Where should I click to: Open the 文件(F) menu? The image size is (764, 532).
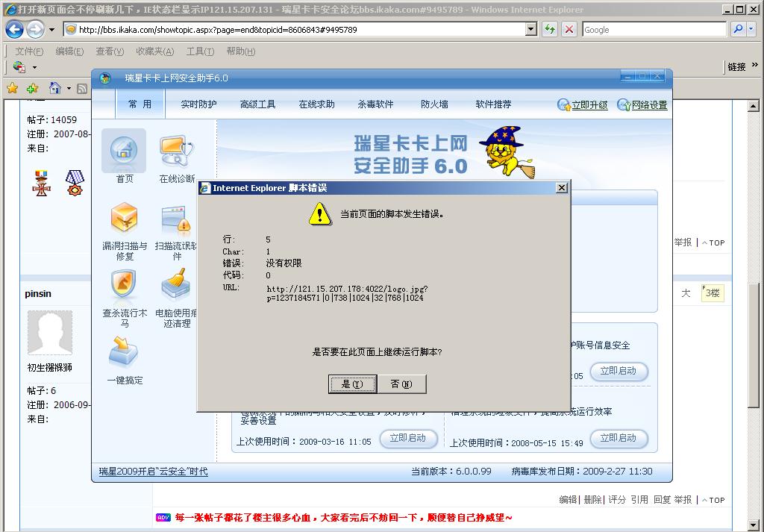tap(29, 51)
